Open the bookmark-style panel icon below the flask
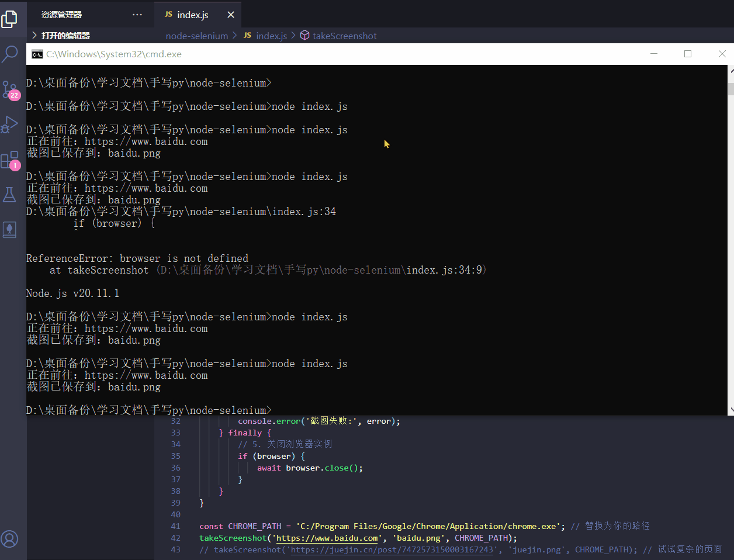734x560 pixels. coord(9,230)
